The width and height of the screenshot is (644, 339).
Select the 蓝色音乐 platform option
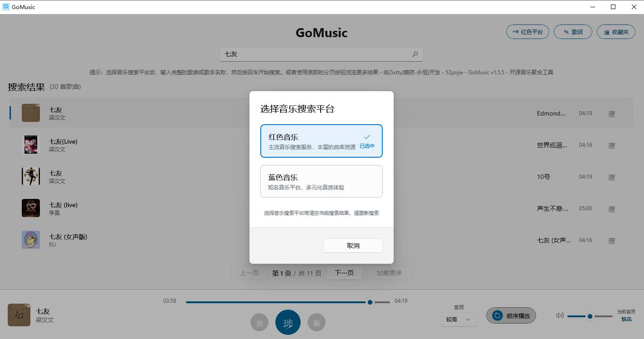pyautogui.click(x=321, y=181)
